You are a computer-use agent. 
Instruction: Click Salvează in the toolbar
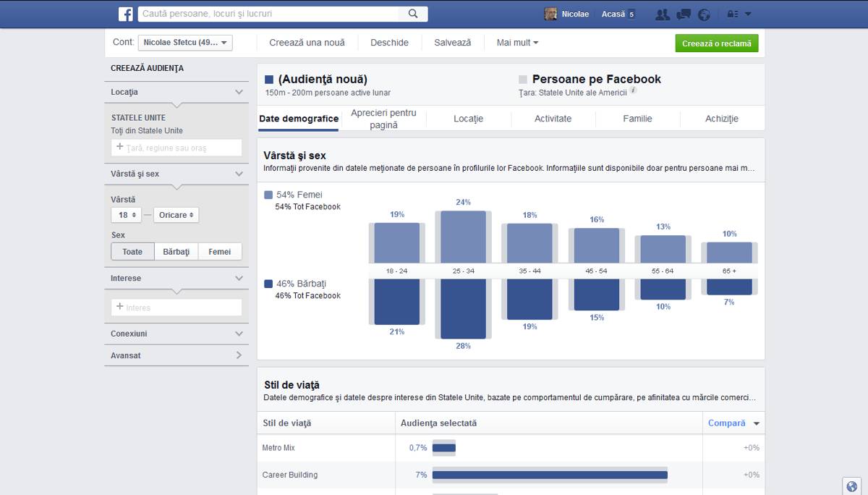point(453,43)
